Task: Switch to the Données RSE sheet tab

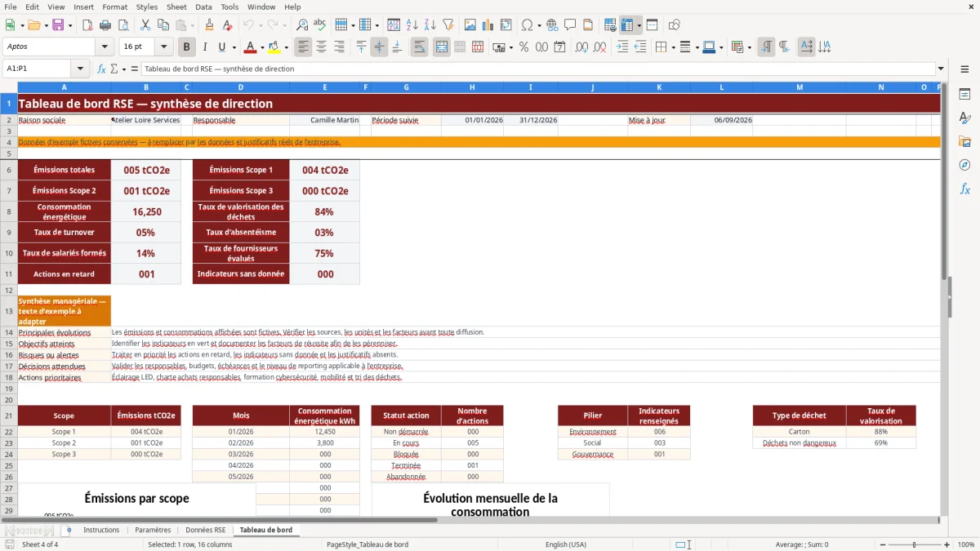Action: pyautogui.click(x=205, y=531)
